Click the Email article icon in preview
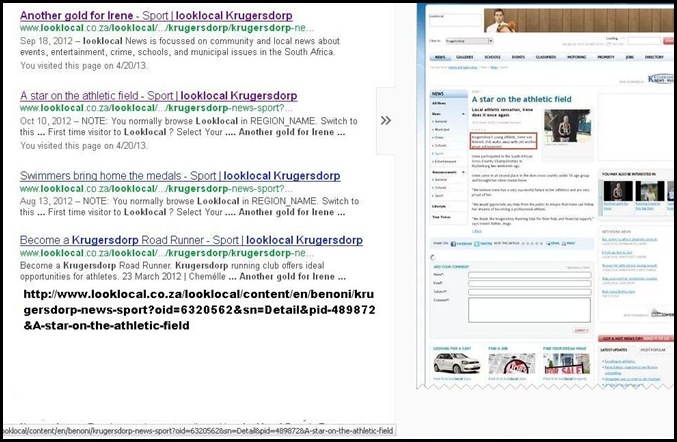Screen dimensions: 677x442 (548, 243)
